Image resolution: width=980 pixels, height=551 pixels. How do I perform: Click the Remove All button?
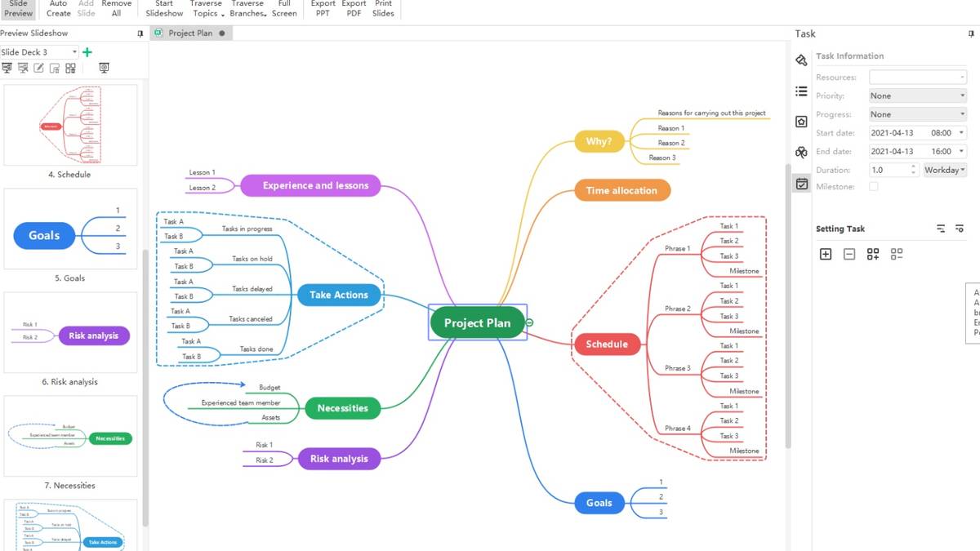tap(116, 9)
